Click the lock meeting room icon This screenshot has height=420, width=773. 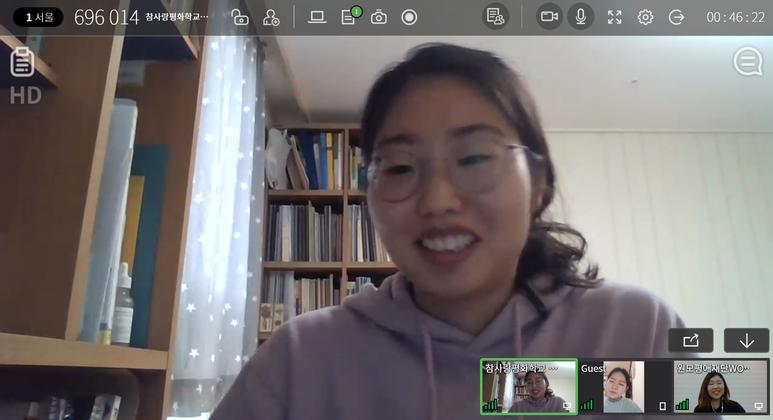point(240,18)
